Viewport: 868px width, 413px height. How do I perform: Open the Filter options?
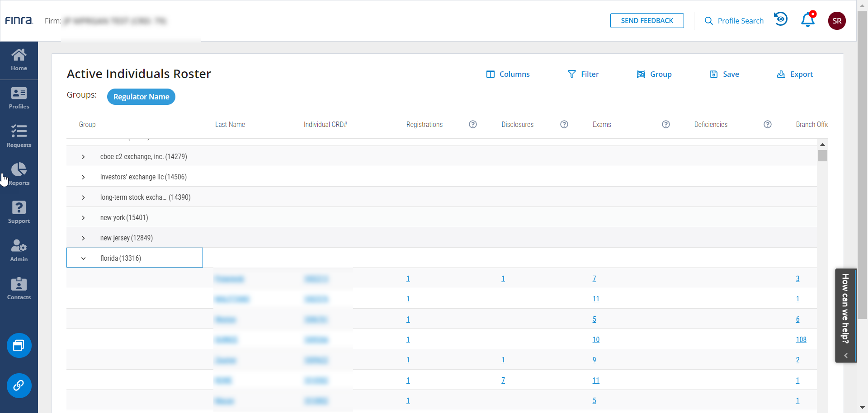pos(583,74)
